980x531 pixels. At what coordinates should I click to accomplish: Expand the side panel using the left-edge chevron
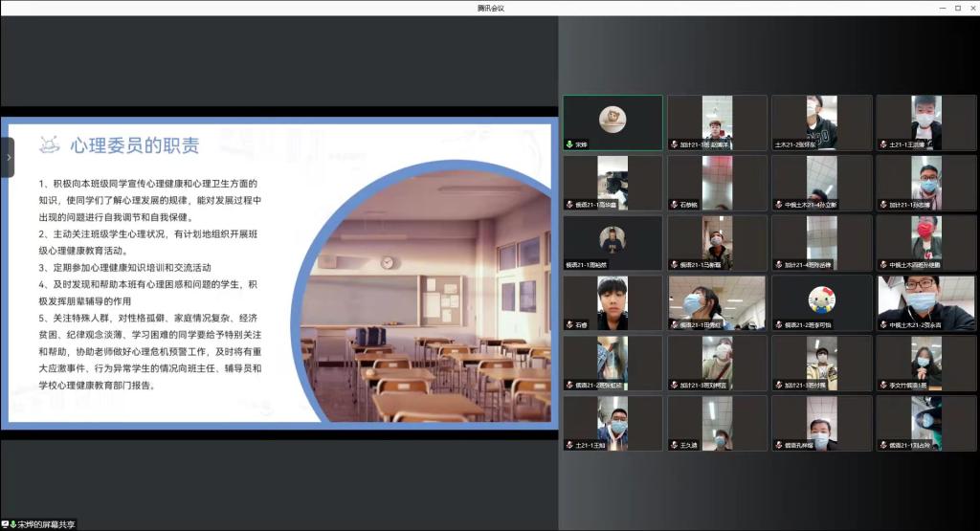(8, 157)
